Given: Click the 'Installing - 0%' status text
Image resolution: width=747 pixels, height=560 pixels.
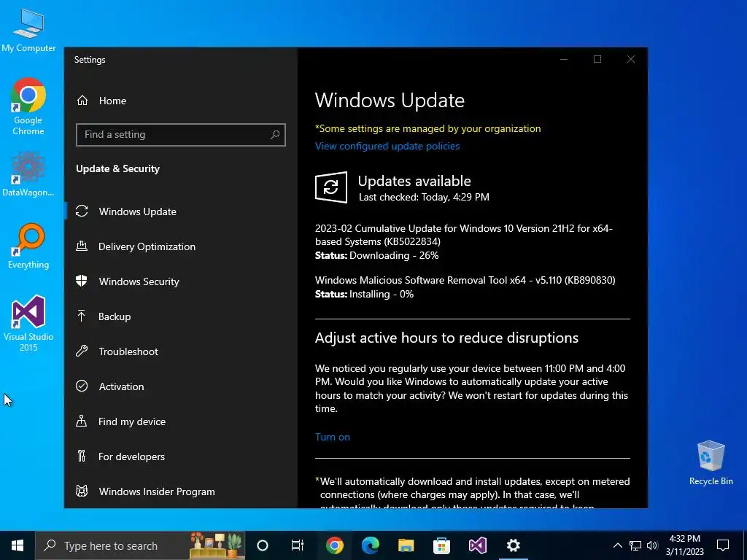Looking at the screenshot, I should click(382, 295).
